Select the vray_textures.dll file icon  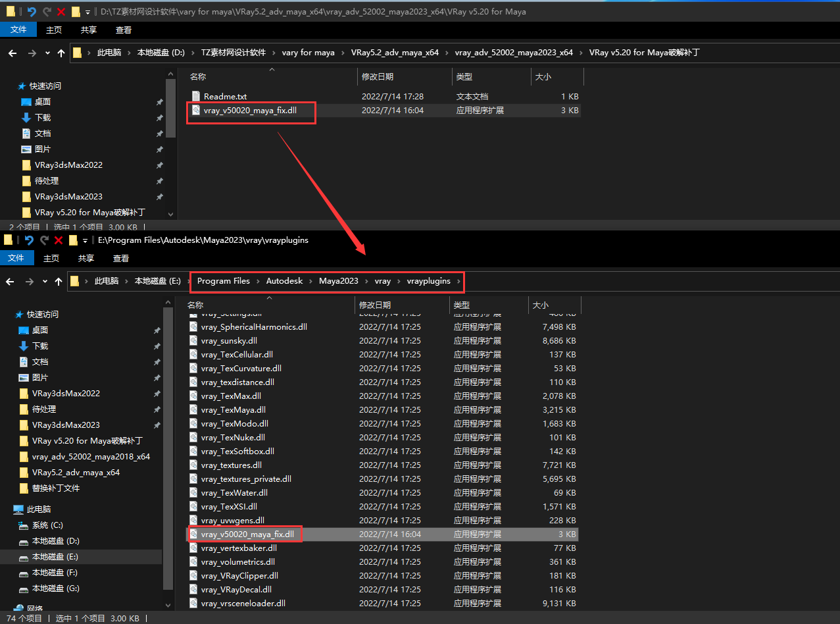pyautogui.click(x=193, y=465)
